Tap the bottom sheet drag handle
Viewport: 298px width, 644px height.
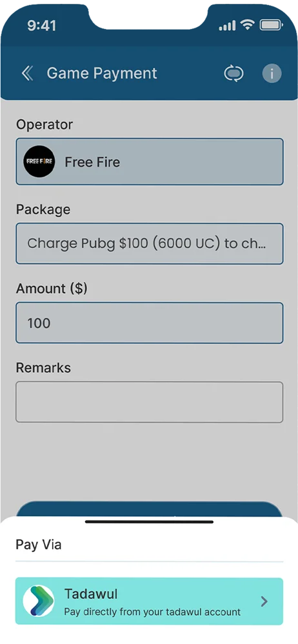tap(150, 522)
